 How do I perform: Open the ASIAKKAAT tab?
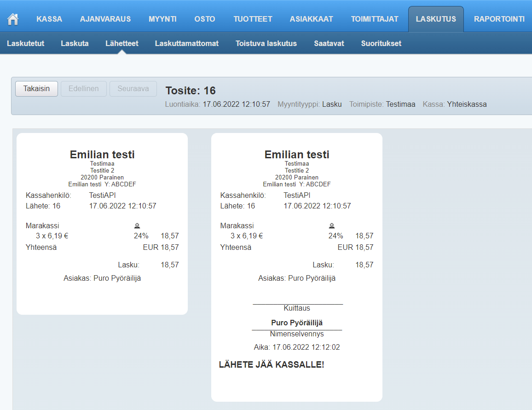click(311, 19)
